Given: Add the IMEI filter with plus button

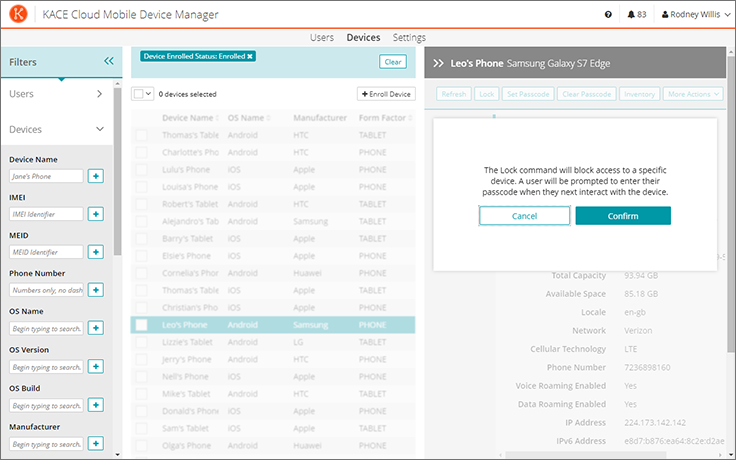Looking at the screenshot, I should coord(96,214).
